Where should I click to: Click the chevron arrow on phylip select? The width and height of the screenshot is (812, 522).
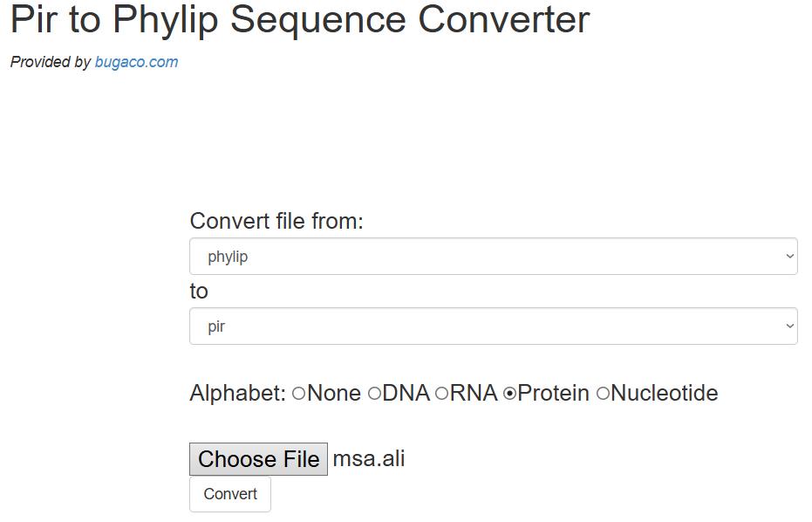(x=789, y=257)
